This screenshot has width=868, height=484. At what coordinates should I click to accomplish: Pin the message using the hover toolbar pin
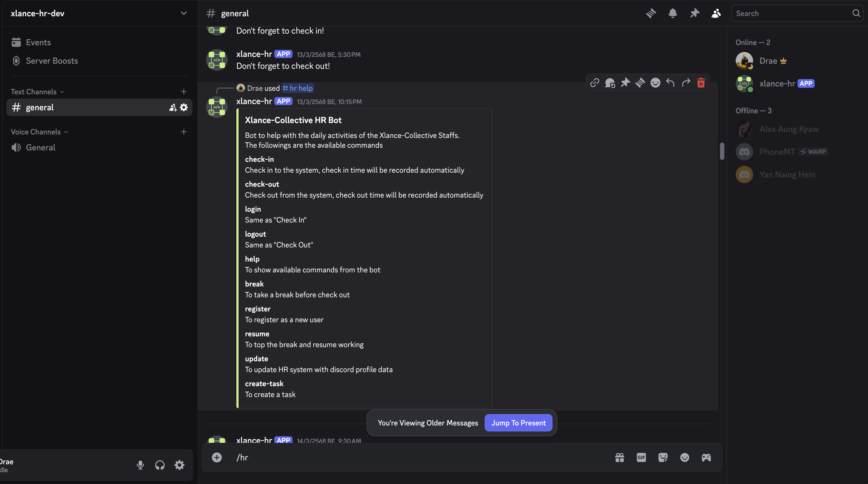625,83
